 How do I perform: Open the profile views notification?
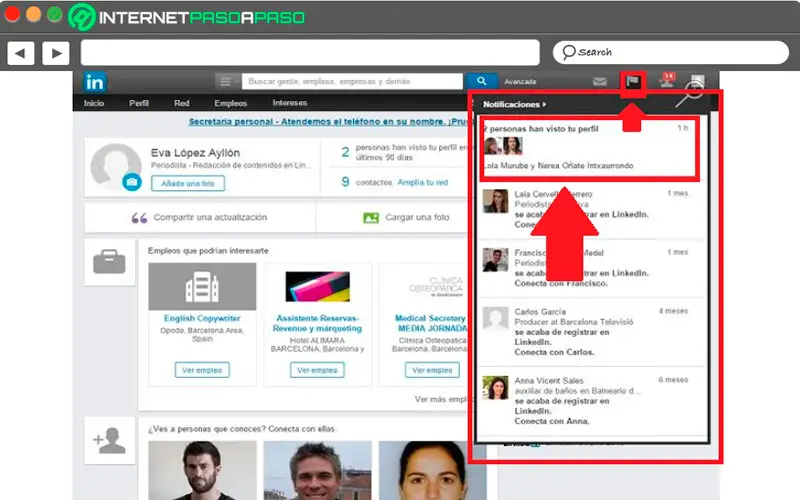pyautogui.click(x=589, y=148)
